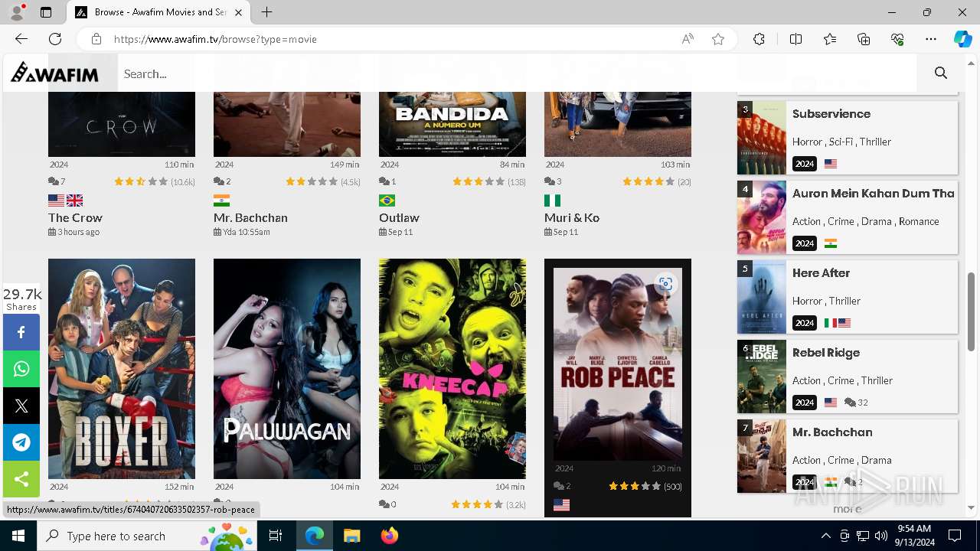Open Rebel Ridge sidebar entry

point(826,353)
